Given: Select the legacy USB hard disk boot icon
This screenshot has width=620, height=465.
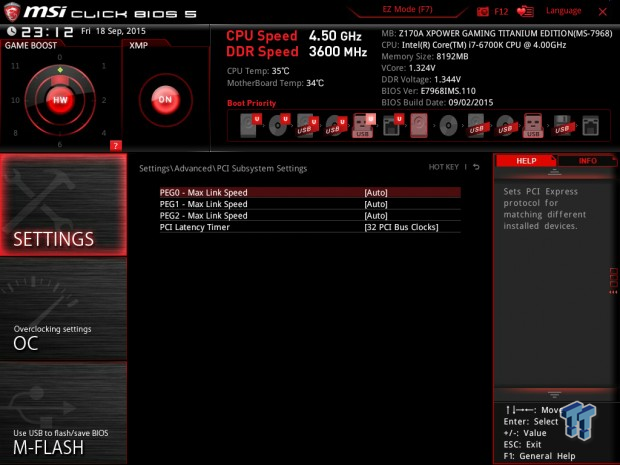Looking at the screenshot, I should [476, 125].
